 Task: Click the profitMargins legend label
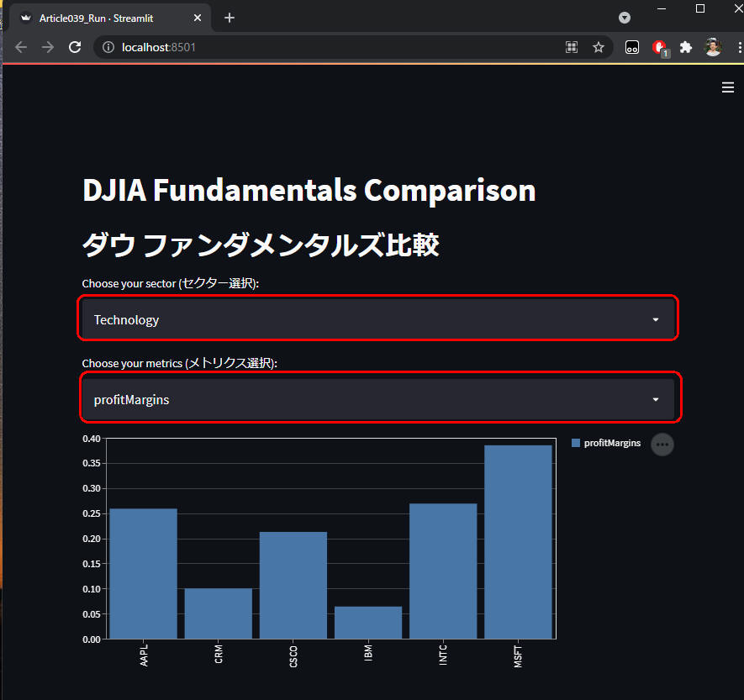pyautogui.click(x=612, y=443)
